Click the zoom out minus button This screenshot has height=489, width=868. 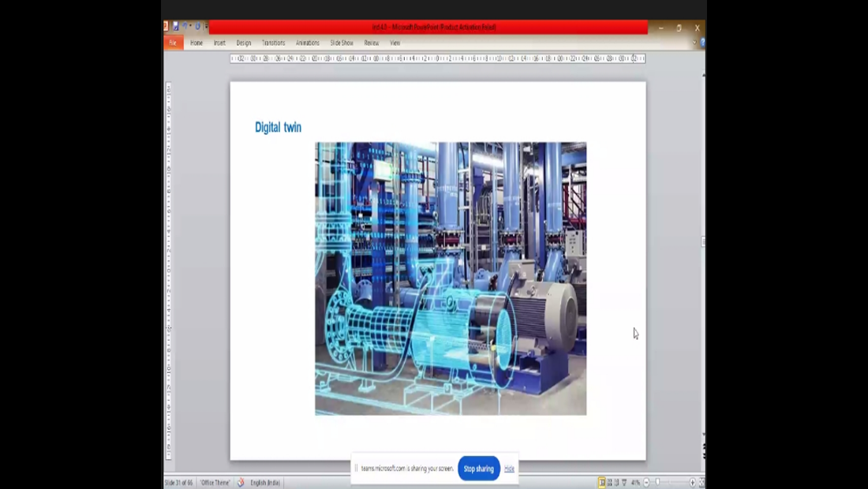647,483
